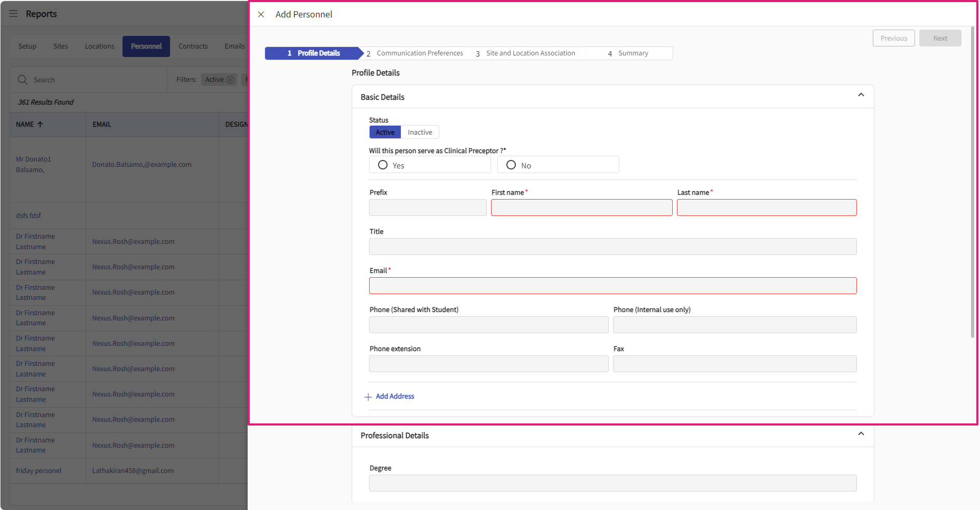Click the Add Address link
The width and height of the screenshot is (980, 510).
pyautogui.click(x=395, y=396)
